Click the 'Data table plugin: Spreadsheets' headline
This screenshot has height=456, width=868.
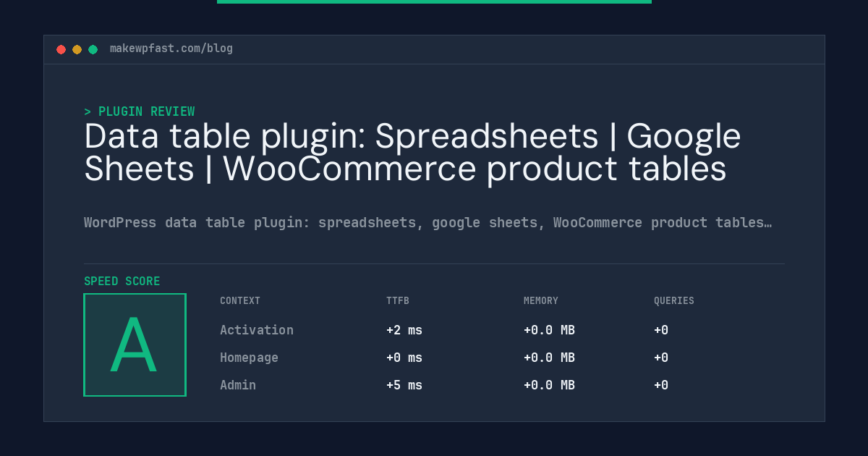click(412, 153)
